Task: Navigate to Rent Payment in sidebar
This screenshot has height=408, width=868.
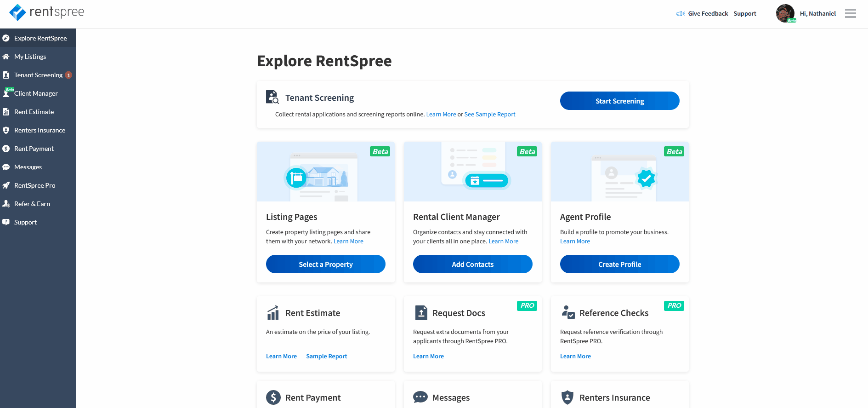Action: (x=38, y=149)
